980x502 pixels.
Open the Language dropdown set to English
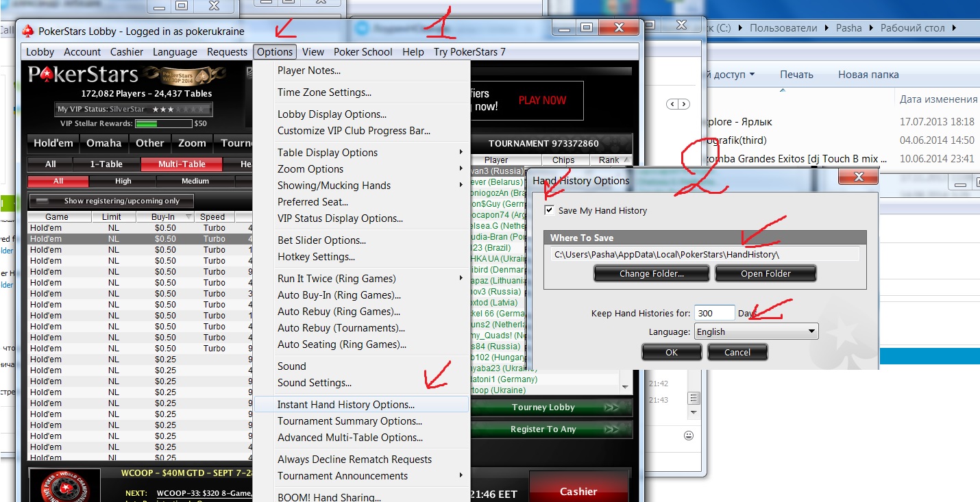click(756, 331)
